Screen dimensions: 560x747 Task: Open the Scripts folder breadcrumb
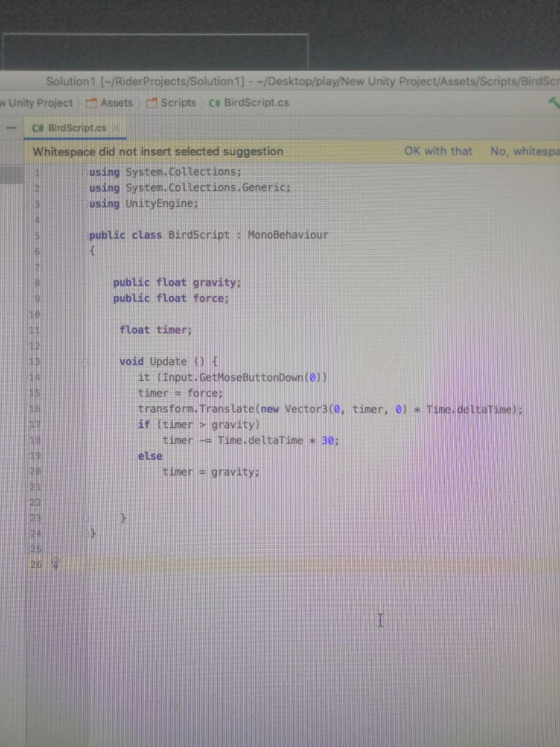tap(171, 103)
